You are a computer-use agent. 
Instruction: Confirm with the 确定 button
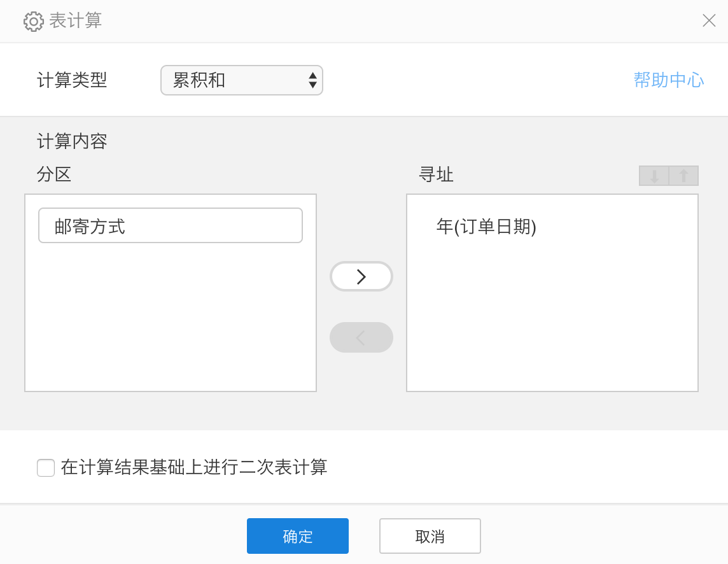[298, 536]
